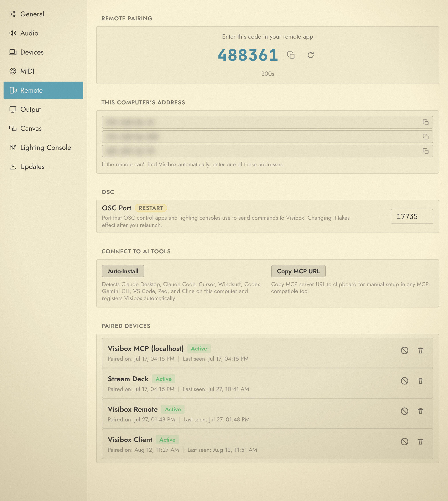The width and height of the screenshot is (448, 501).
Task: Open the Audio settings section
Action: 43,33
